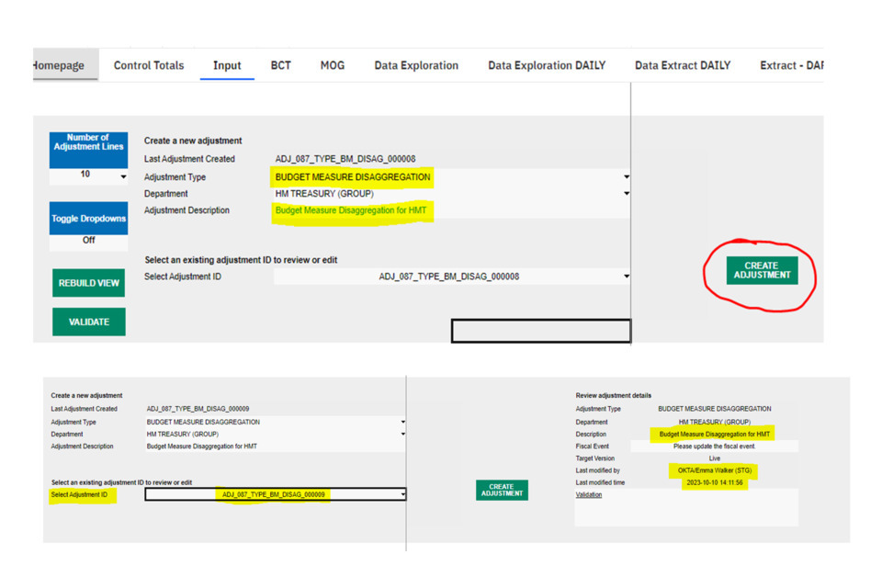Switch to the Control Totals tab
The image size is (882, 588).
click(149, 65)
